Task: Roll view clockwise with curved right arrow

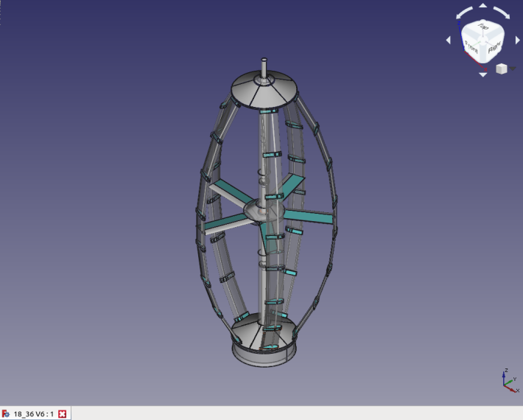Action: click(x=502, y=13)
